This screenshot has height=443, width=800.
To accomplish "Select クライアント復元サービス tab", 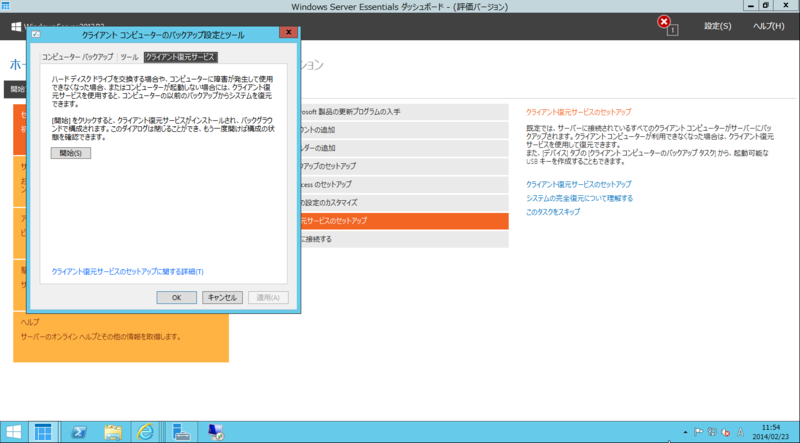I will pyautogui.click(x=180, y=57).
